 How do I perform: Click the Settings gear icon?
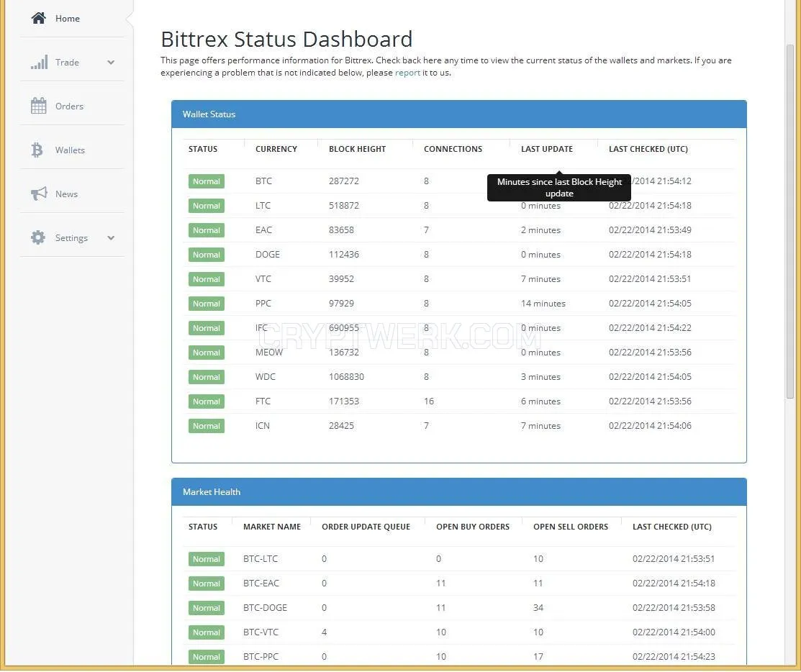point(38,237)
